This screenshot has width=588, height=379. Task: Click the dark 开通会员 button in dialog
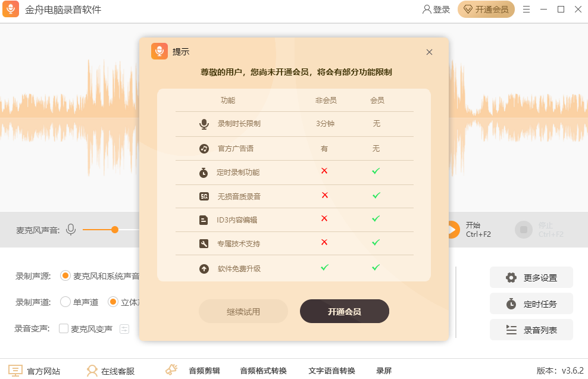tap(344, 311)
